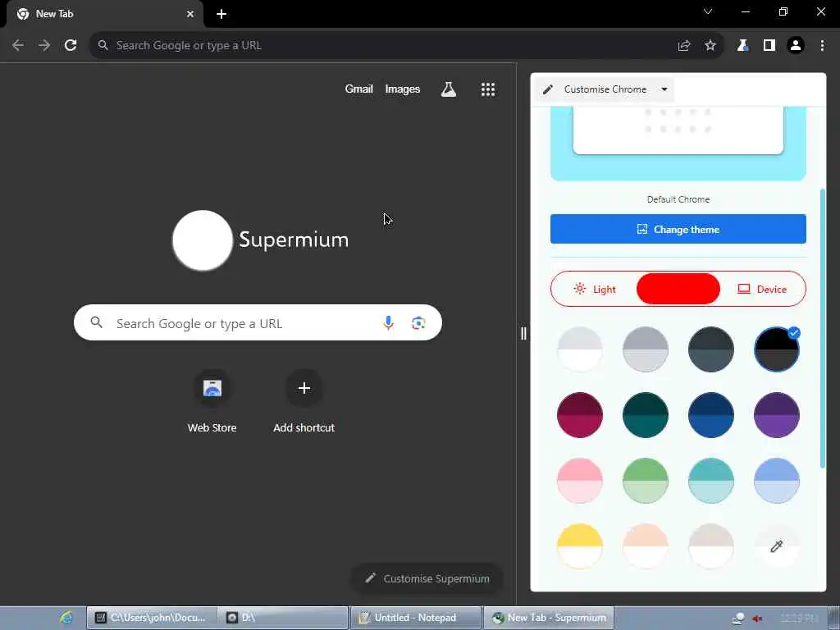Click the Supermium logo circle
Image resolution: width=840 pixels, height=630 pixels.
point(203,240)
